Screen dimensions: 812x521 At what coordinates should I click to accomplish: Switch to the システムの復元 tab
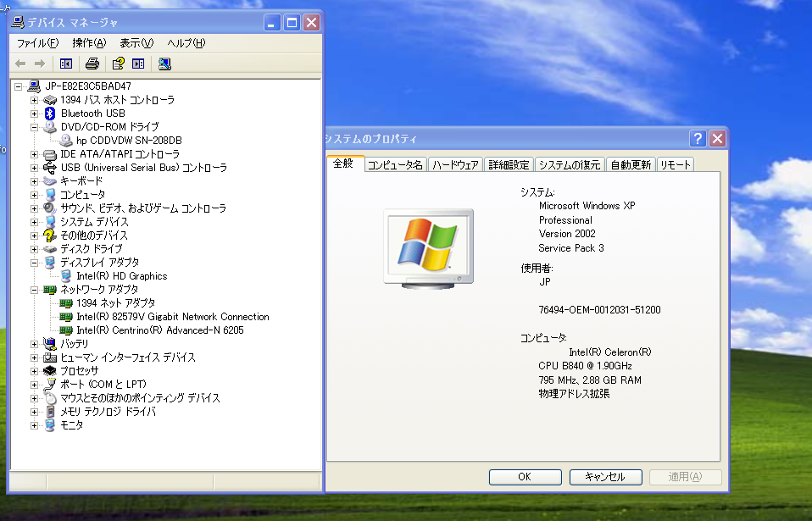pos(570,164)
